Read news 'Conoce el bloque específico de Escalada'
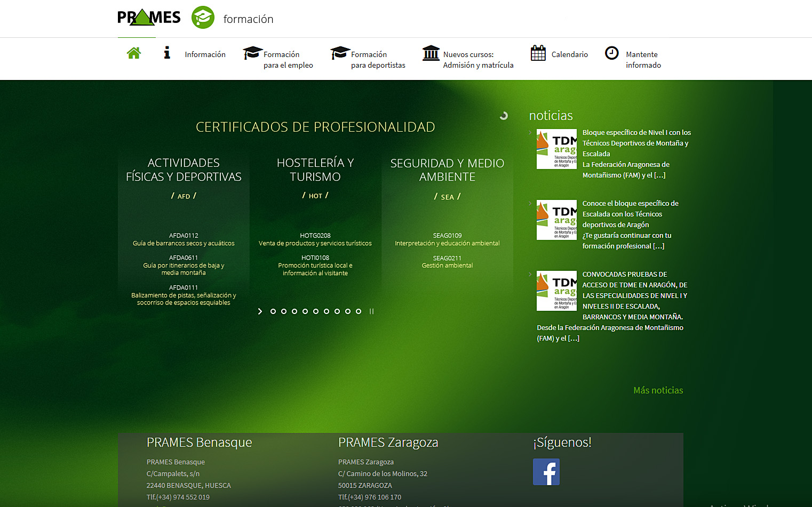This screenshot has height=507, width=812. tap(631, 214)
